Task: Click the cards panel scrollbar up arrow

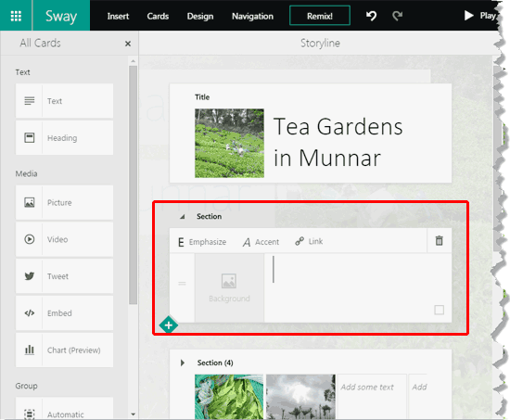Action: (x=133, y=61)
